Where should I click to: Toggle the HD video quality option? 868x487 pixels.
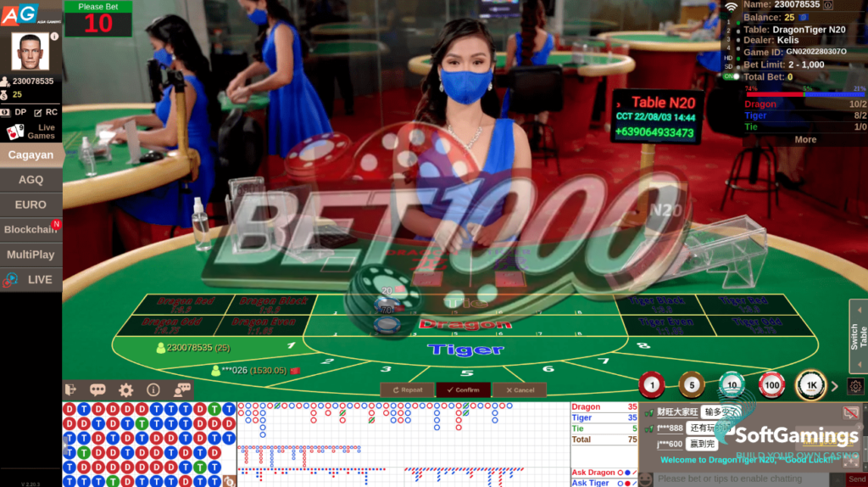click(x=728, y=58)
